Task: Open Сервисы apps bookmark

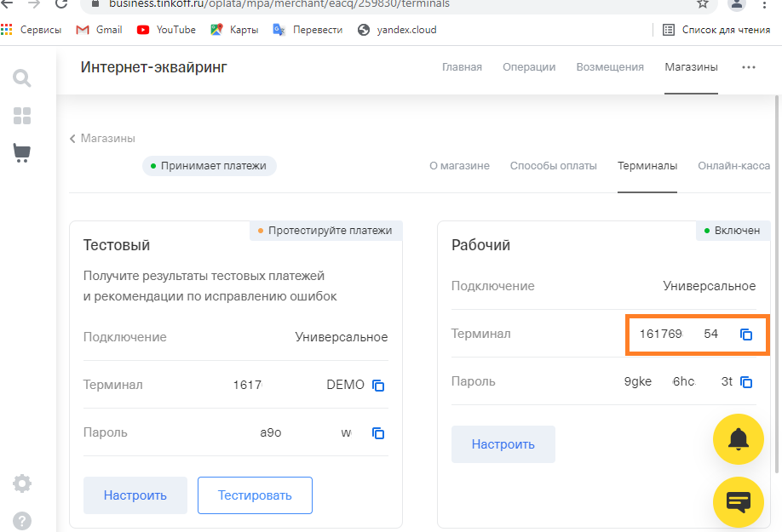Action: click(x=32, y=30)
